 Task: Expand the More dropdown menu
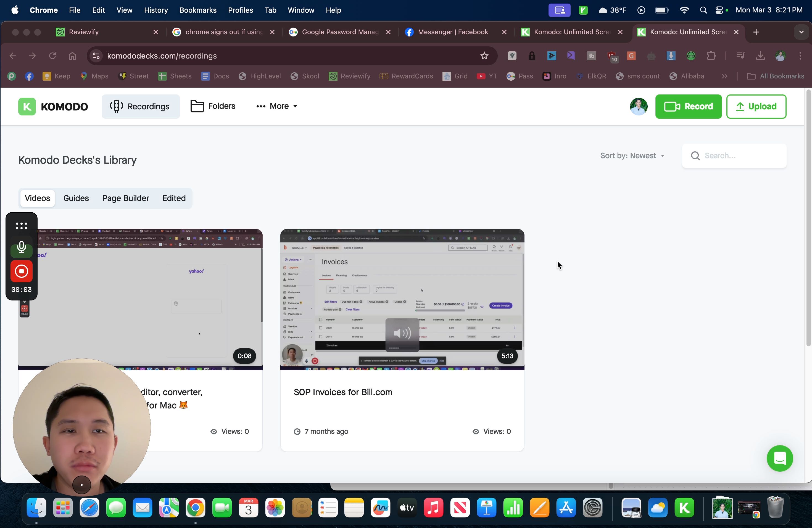(x=277, y=106)
